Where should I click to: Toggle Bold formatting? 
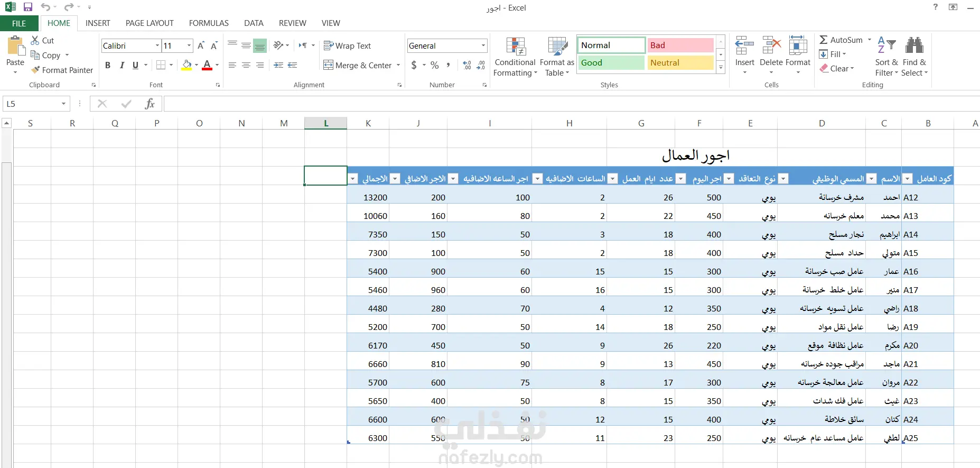point(108,65)
